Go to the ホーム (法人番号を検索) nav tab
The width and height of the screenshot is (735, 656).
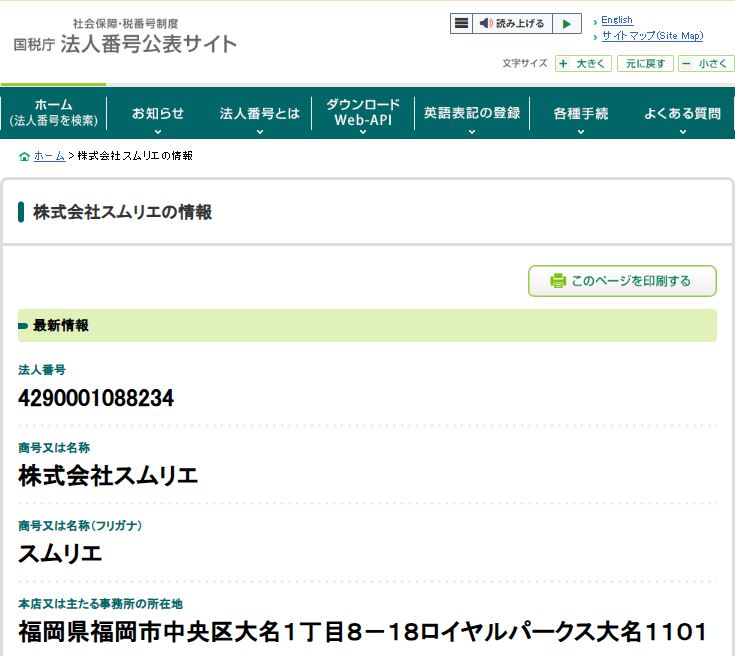point(53,113)
